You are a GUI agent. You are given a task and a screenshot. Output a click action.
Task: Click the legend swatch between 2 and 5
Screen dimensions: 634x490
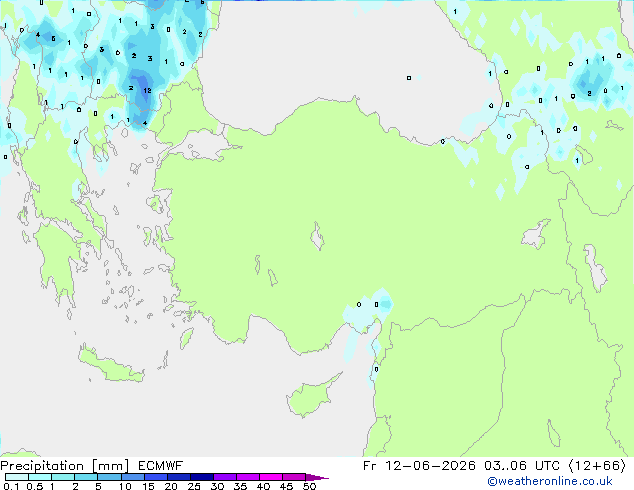86,477
